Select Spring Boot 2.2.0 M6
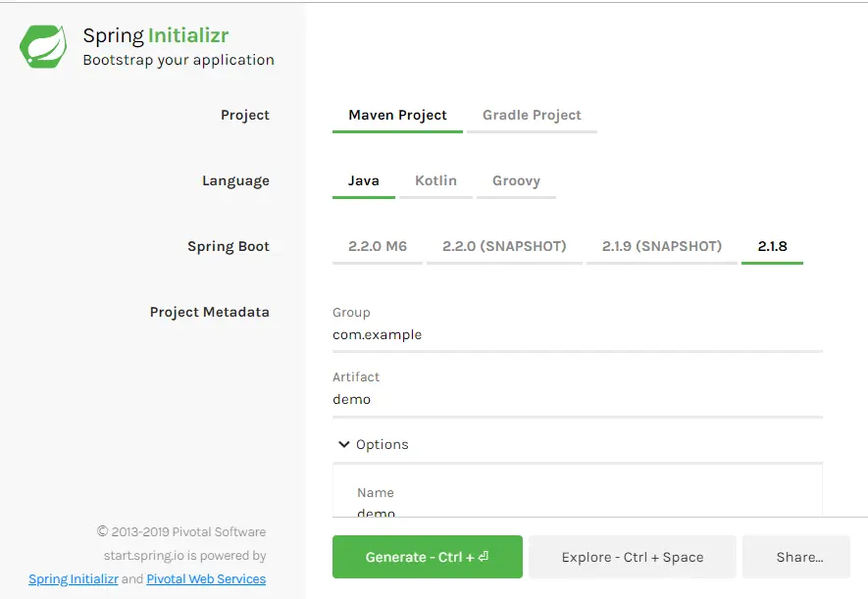This screenshot has width=868, height=599. pos(378,246)
